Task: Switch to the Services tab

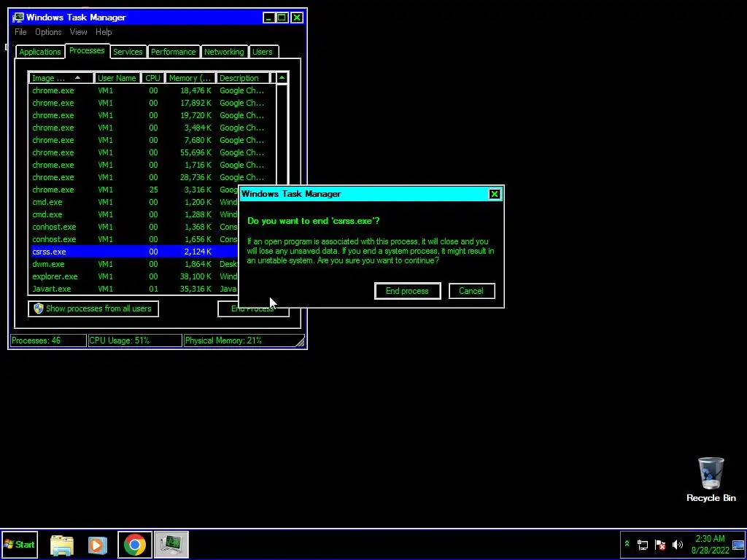Action: pos(128,52)
